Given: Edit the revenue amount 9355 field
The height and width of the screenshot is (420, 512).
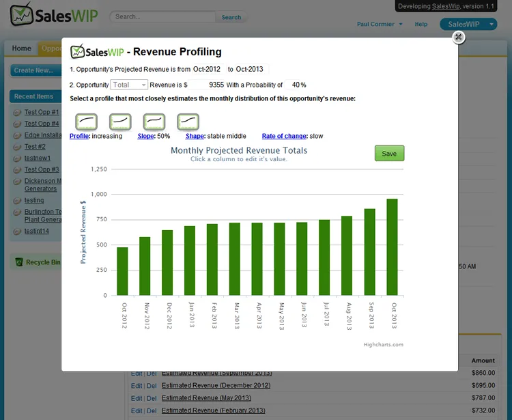Looking at the screenshot, I should [x=206, y=85].
